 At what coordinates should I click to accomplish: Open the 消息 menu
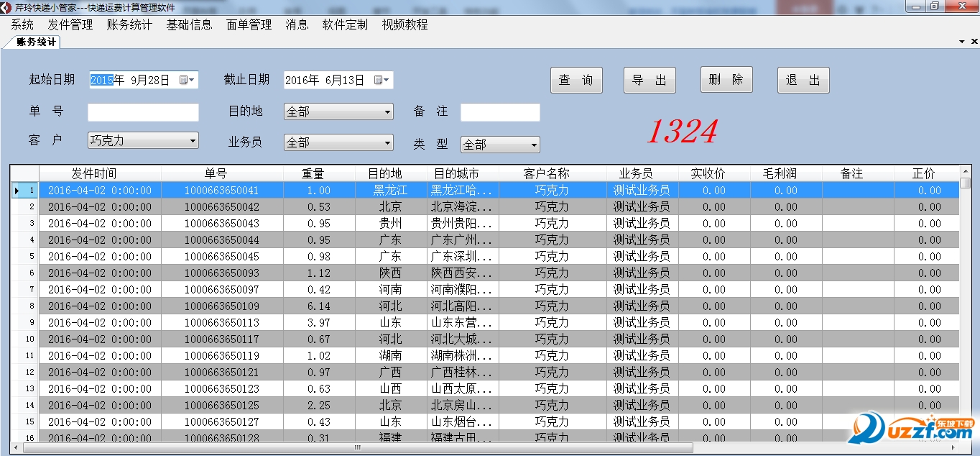coord(297,24)
